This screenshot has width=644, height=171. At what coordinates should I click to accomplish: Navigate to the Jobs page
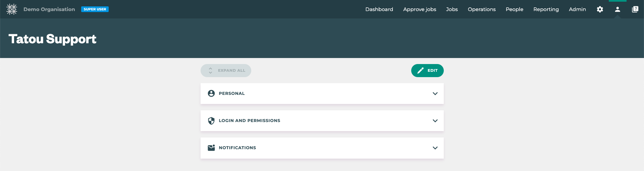coord(452,9)
